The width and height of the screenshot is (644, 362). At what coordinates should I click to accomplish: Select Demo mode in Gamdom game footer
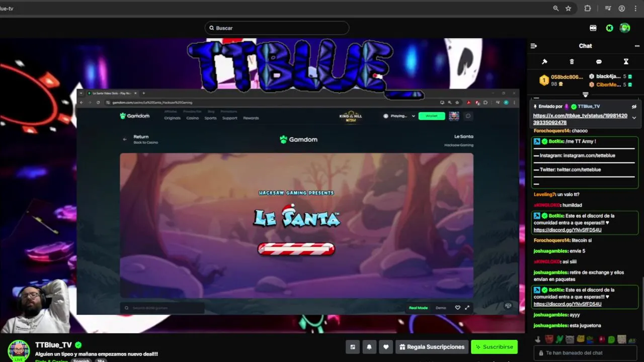tap(441, 308)
